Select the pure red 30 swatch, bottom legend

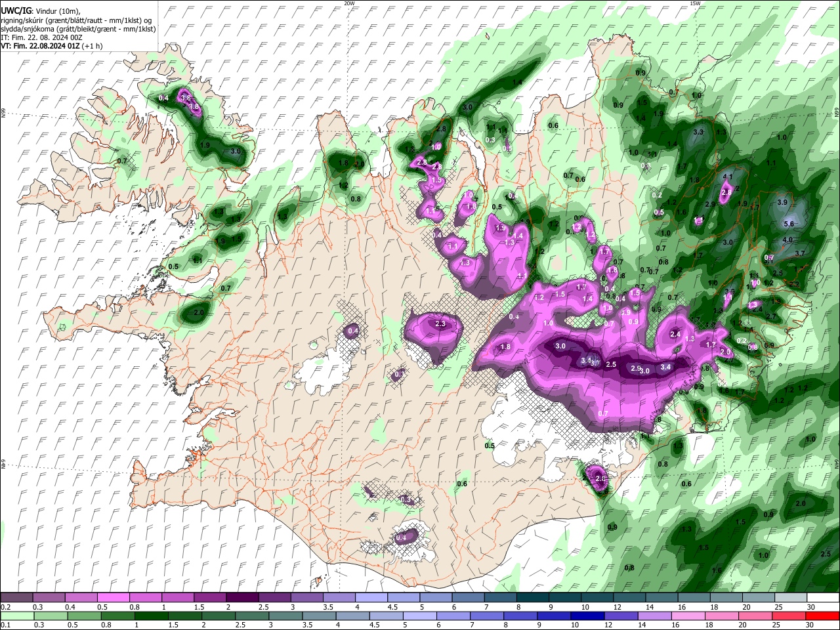823,616
